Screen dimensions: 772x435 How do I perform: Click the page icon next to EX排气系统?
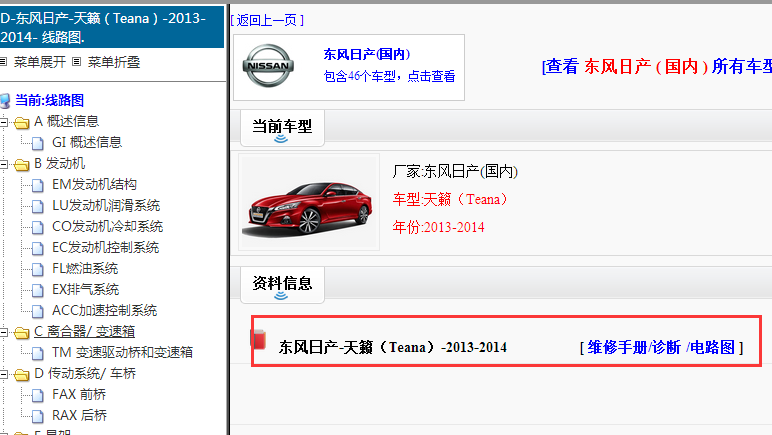tap(38, 290)
